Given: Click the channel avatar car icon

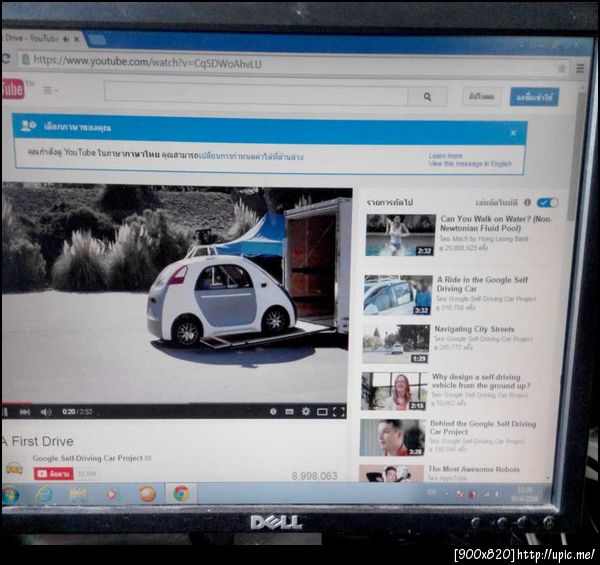Looking at the screenshot, I should pyautogui.click(x=14, y=468).
